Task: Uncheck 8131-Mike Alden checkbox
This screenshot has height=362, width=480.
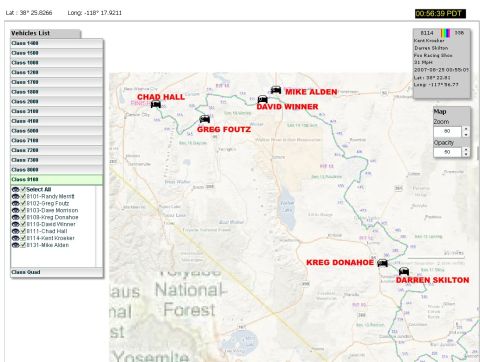Action: [x=23, y=245]
